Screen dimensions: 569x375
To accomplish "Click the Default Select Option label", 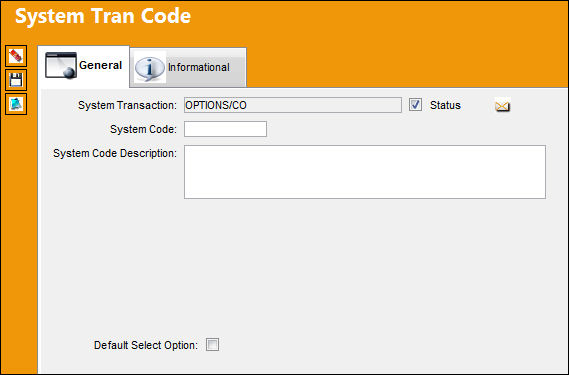I will coord(146,345).
